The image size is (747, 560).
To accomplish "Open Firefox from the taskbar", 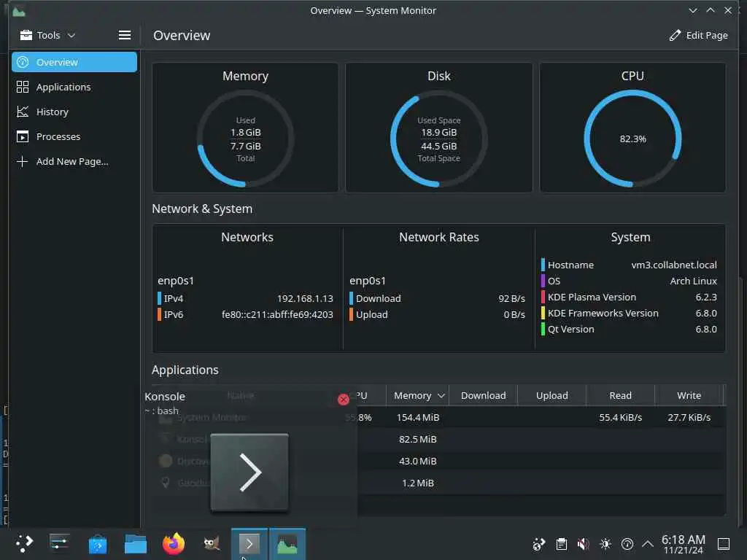I will click(x=174, y=544).
